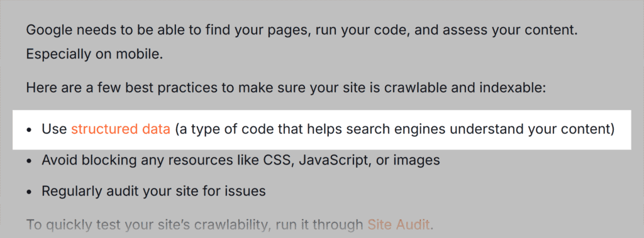Click bullet point before "Avoid blocking any resources"

[29, 161]
